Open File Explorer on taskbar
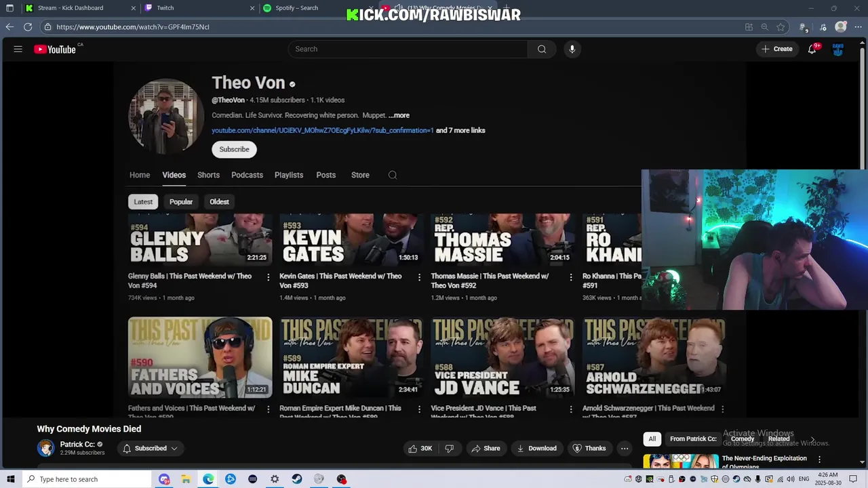Viewport: 868px width, 488px height. point(186,479)
